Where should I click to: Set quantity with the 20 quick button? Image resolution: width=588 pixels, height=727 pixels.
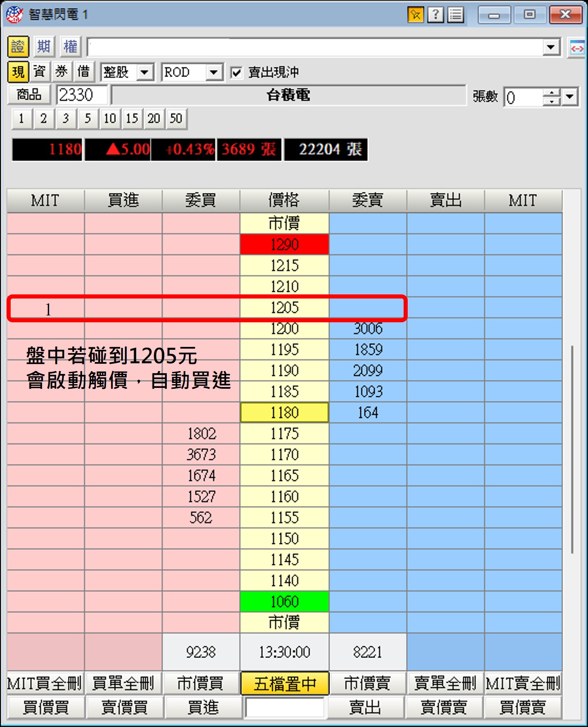click(154, 119)
